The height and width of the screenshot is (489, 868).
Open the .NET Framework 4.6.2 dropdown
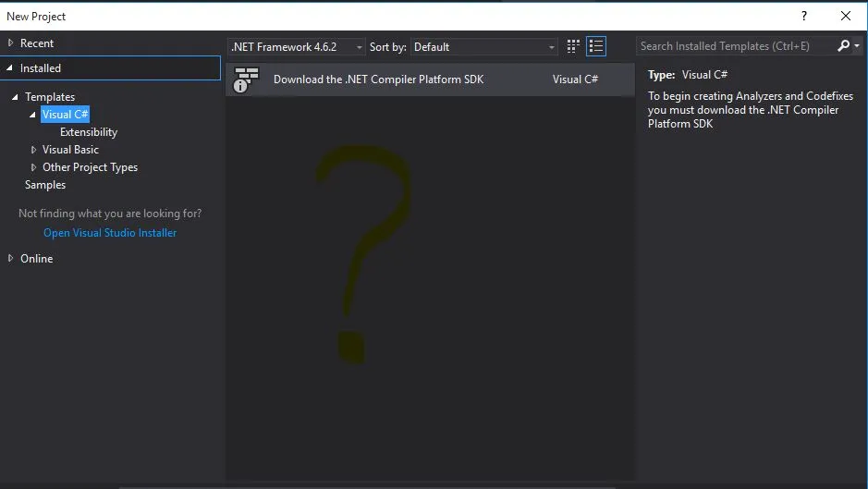point(297,47)
